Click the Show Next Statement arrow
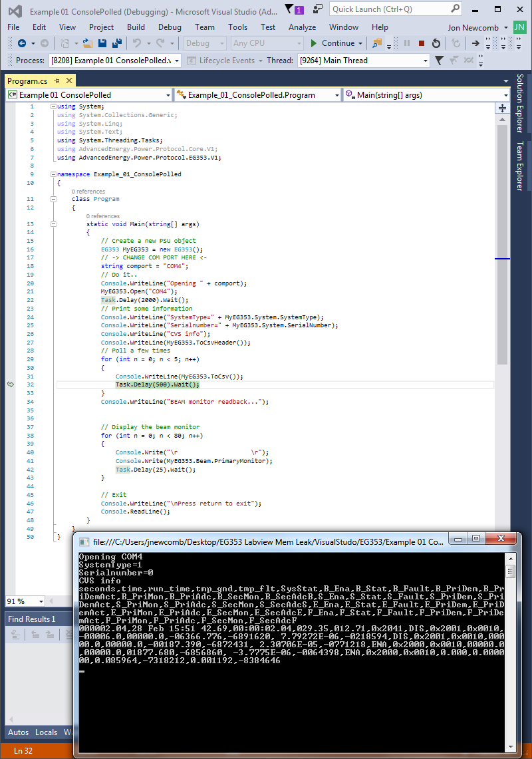 (476, 43)
